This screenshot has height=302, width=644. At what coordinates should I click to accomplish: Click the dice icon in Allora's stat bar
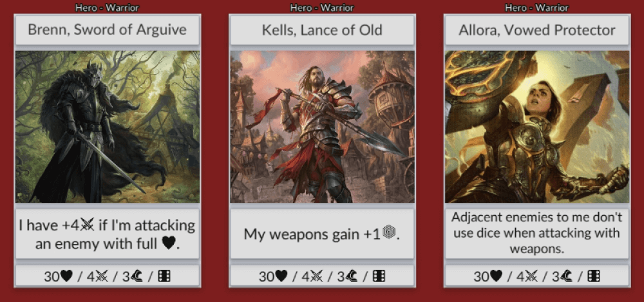(593, 277)
